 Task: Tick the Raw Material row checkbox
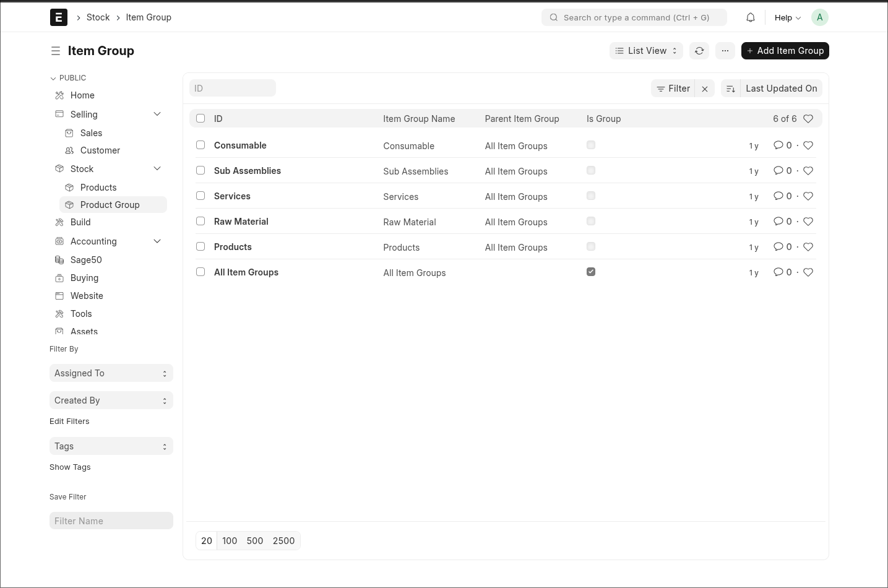point(200,221)
